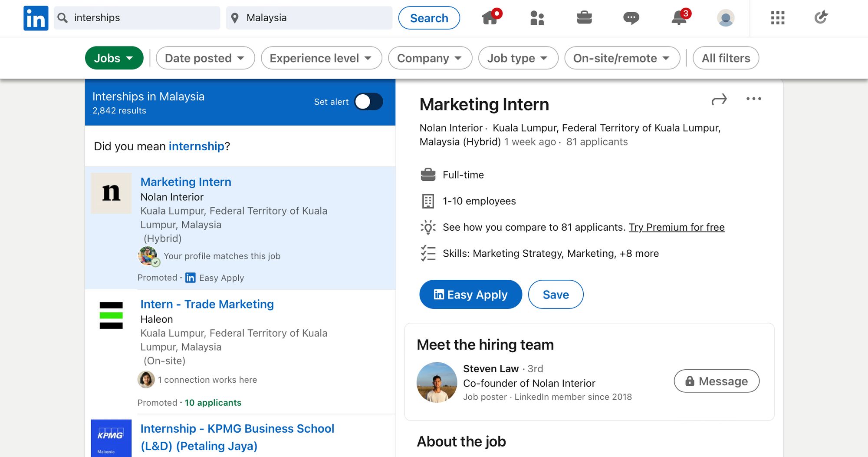Open Steven Law's profile name link

(x=491, y=368)
